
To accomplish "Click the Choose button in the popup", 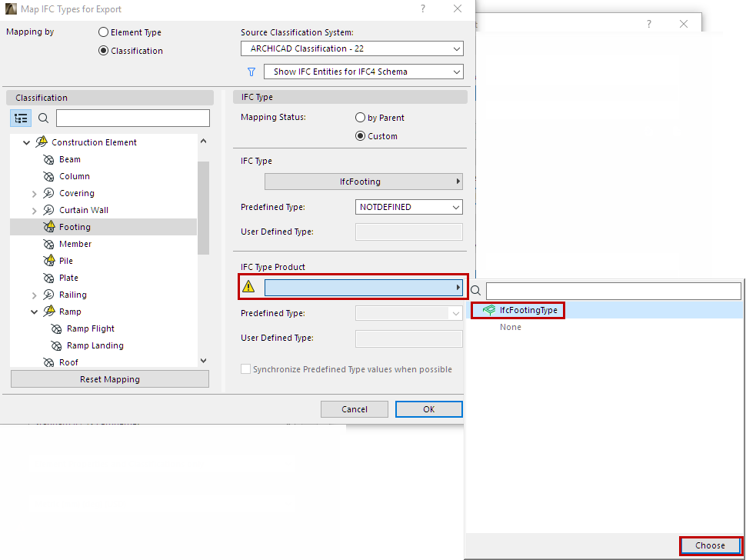I will tap(711, 545).
